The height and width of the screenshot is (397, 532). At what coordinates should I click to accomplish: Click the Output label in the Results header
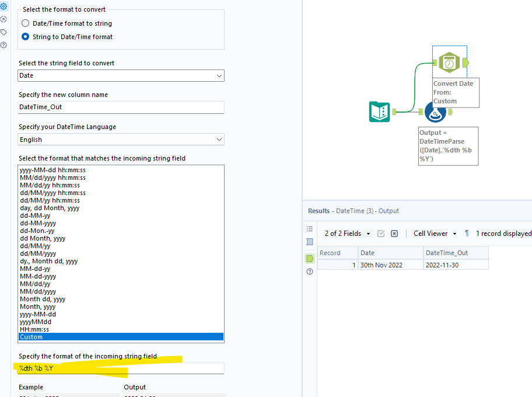pos(389,211)
